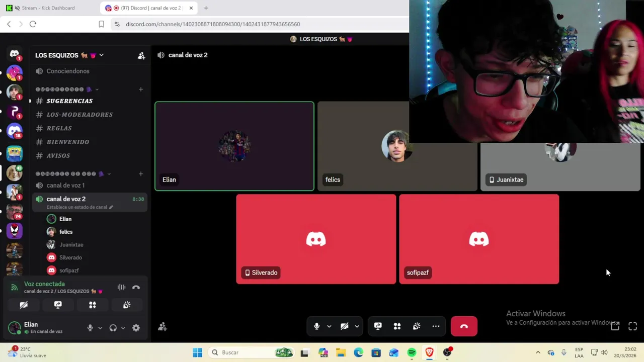Open camera options arrow in call bar

pos(357,326)
